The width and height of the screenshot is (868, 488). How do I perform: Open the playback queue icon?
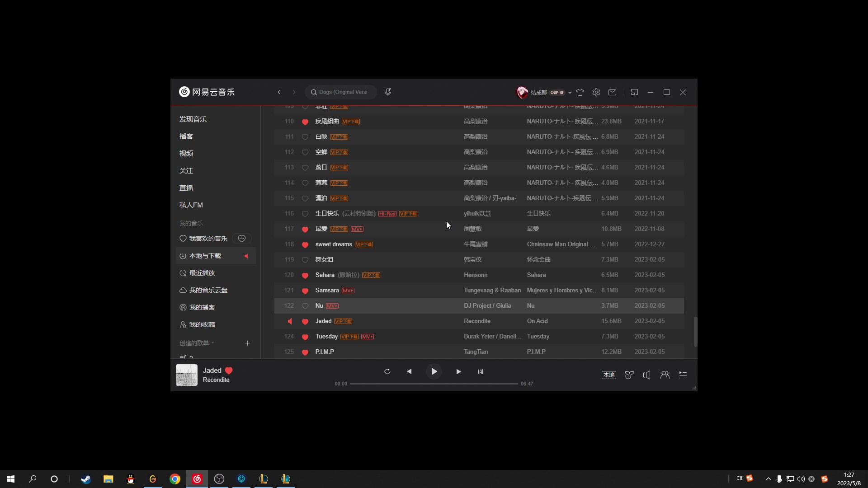(683, 375)
